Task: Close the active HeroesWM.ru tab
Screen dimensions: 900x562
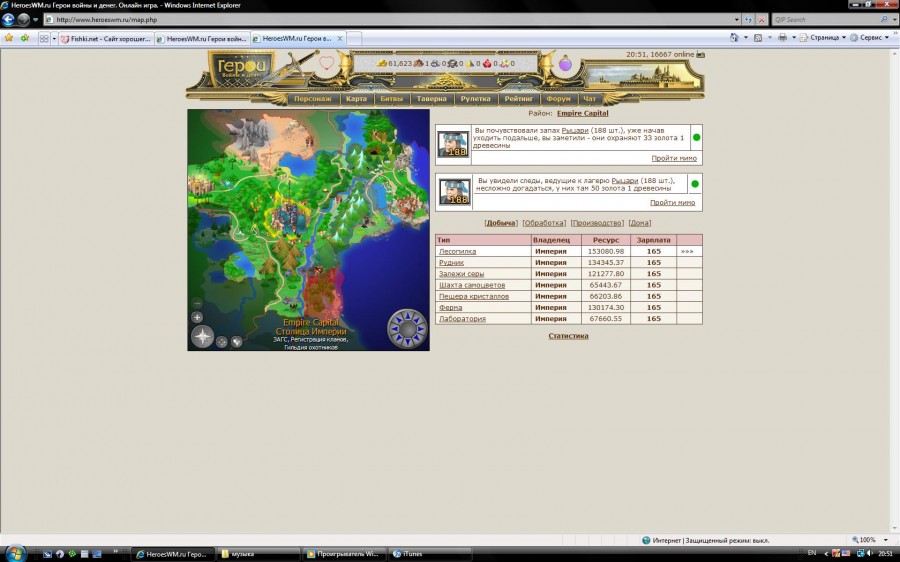Action: click(340, 38)
